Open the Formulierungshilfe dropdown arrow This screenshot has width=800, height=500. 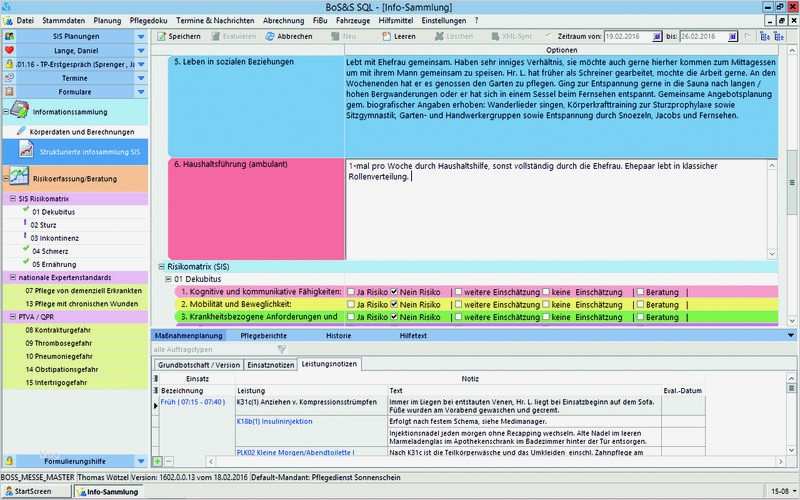[x=141, y=461]
